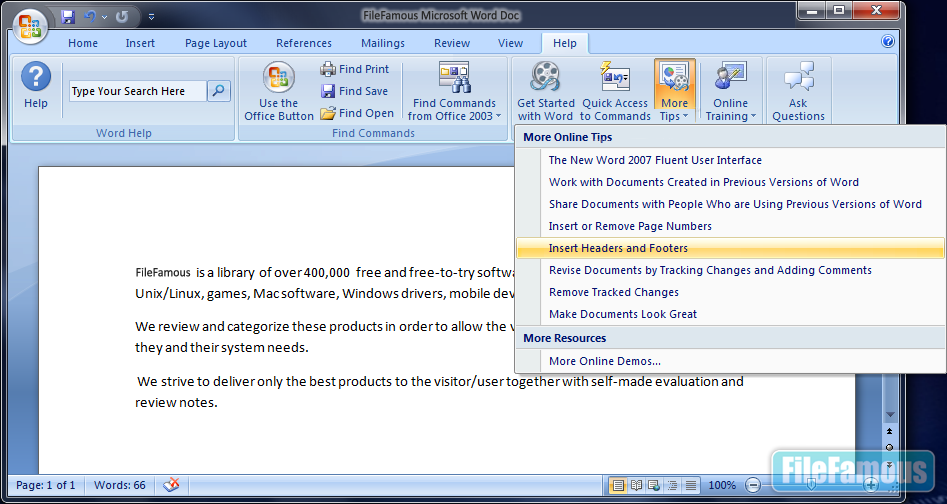Click the proofing errors book icon
This screenshot has height=504, width=947.
point(172,485)
